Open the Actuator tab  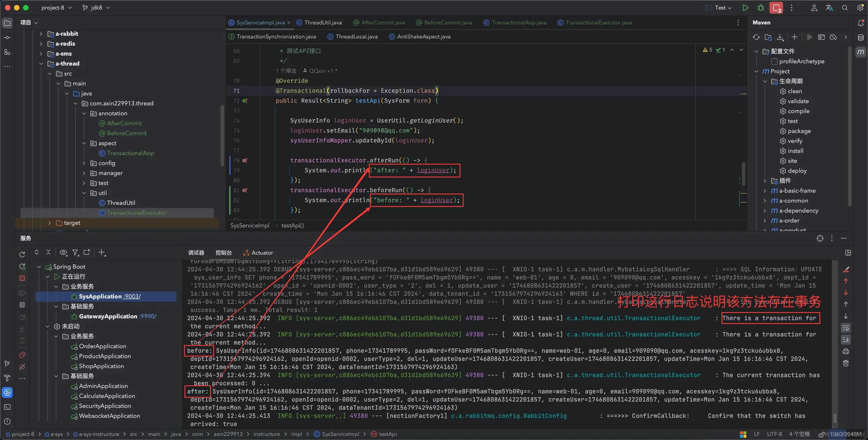(x=258, y=253)
